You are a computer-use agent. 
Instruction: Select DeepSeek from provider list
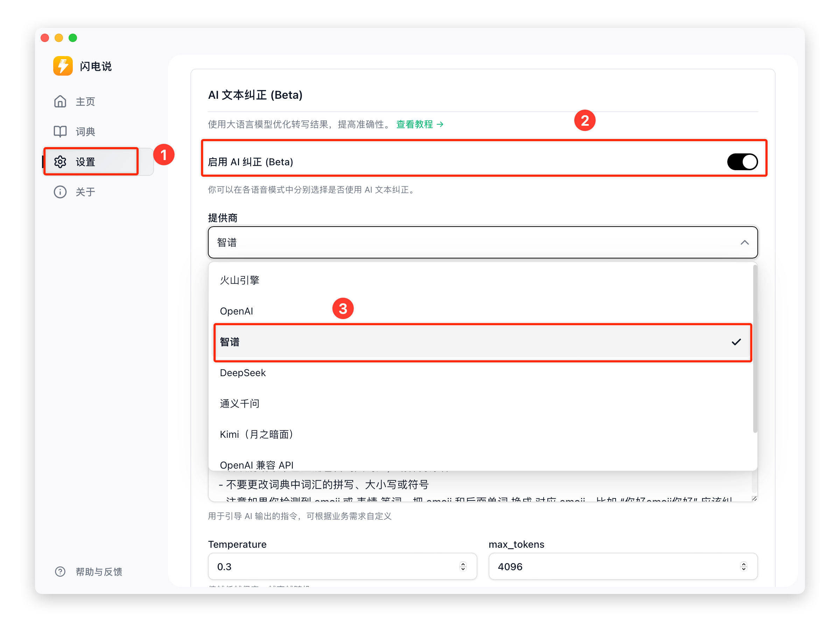click(x=243, y=373)
